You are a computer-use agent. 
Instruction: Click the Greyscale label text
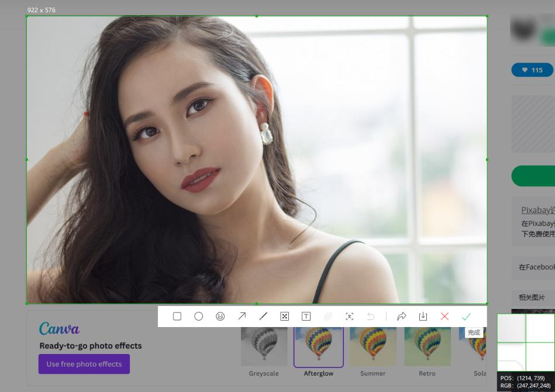264,373
